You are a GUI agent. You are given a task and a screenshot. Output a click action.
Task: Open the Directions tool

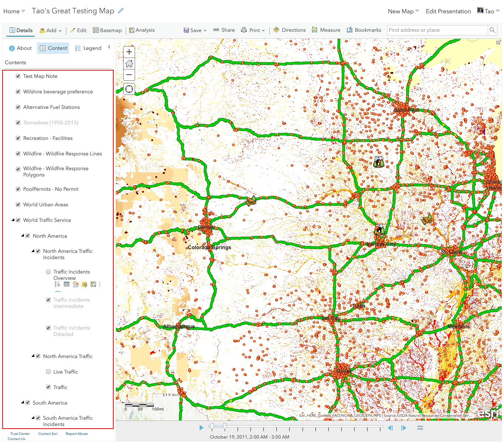click(290, 30)
